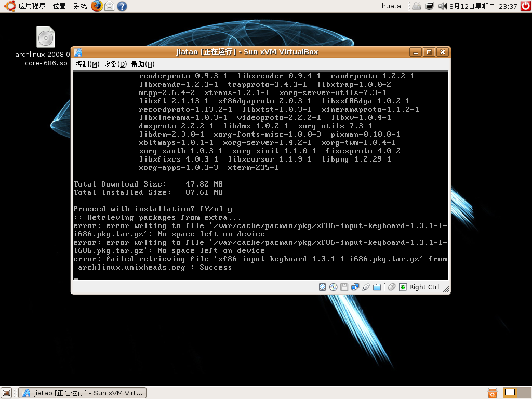This screenshot has width=532, height=399.
Task: Click the Ubuntu logo in top panel
Action: point(9,6)
